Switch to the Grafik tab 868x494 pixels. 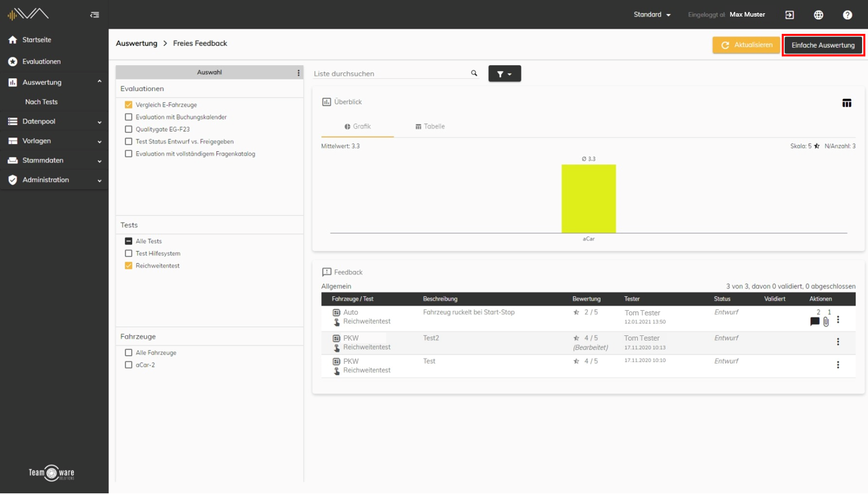(x=358, y=126)
